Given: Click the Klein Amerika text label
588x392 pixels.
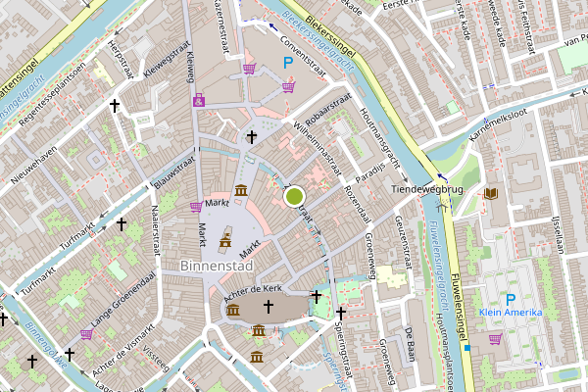Looking at the screenshot, I should (511, 313).
